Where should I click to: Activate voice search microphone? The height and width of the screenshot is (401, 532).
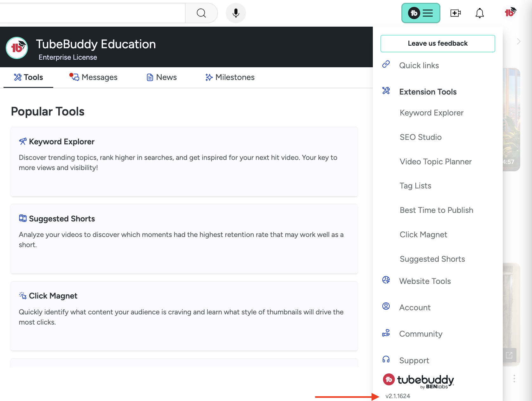click(236, 13)
